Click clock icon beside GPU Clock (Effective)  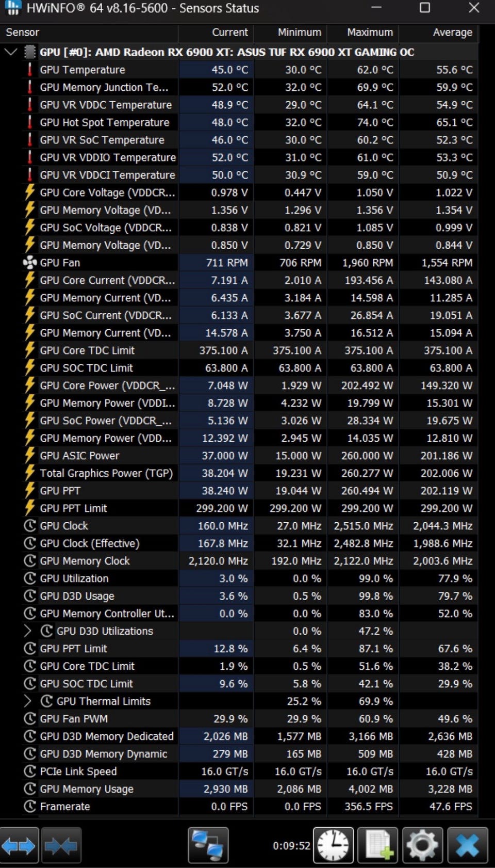pyautogui.click(x=30, y=543)
